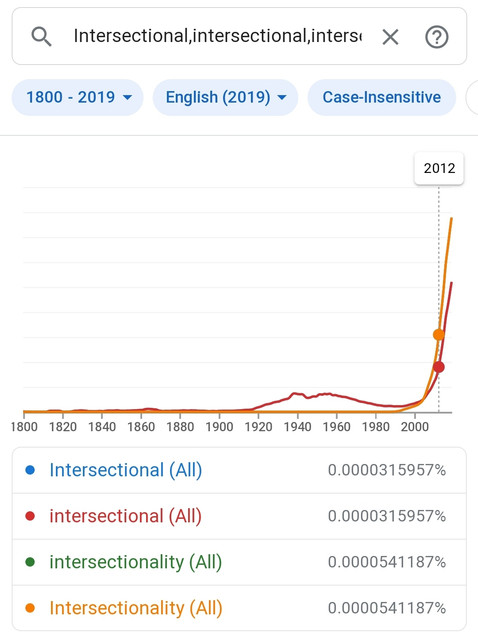This screenshot has width=478, height=640.
Task: Click the red intersectional legend dot
Action: coord(30,516)
